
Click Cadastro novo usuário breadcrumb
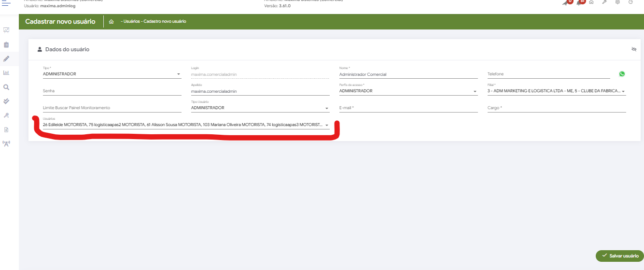click(x=165, y=22)
